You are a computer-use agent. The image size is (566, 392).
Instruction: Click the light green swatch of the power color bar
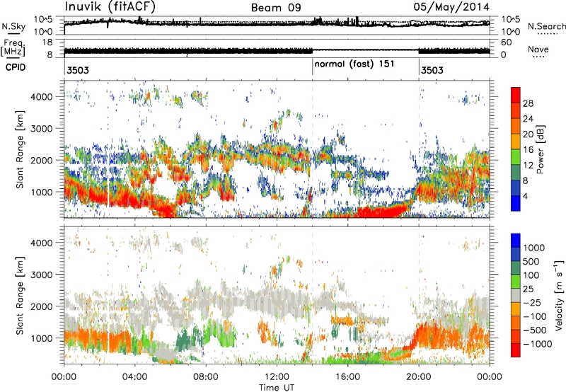[516, 157]
